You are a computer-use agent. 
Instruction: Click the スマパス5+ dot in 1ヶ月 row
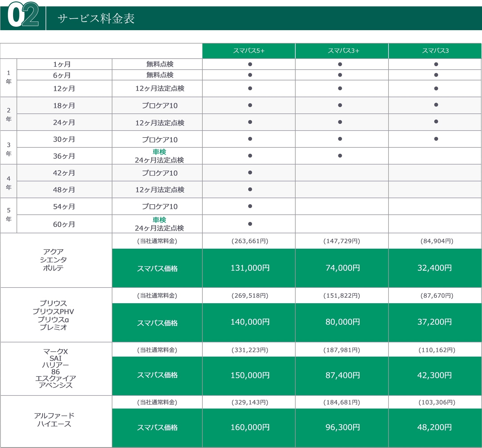[x=250, y=64]
